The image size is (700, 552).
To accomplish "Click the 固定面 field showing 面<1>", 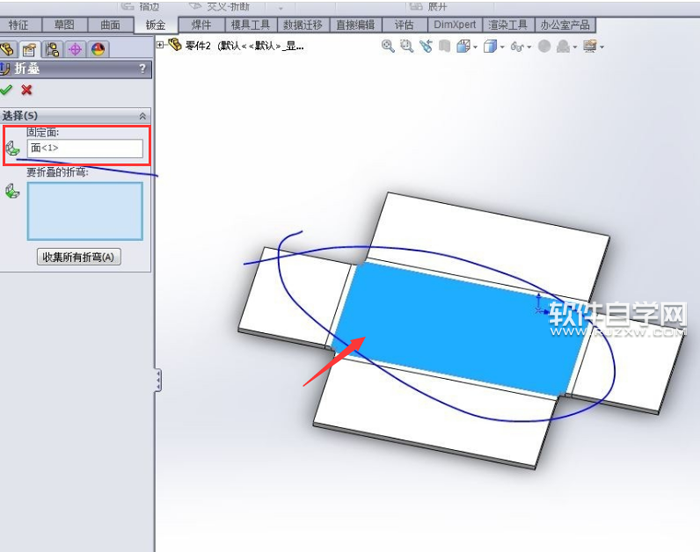I will [85, 148].
